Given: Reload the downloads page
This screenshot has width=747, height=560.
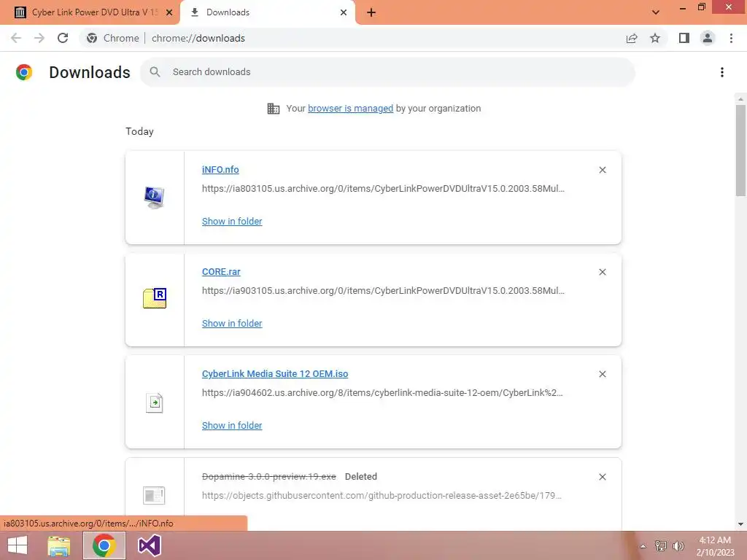Looking at the screenshot, I should pos(63,38).
